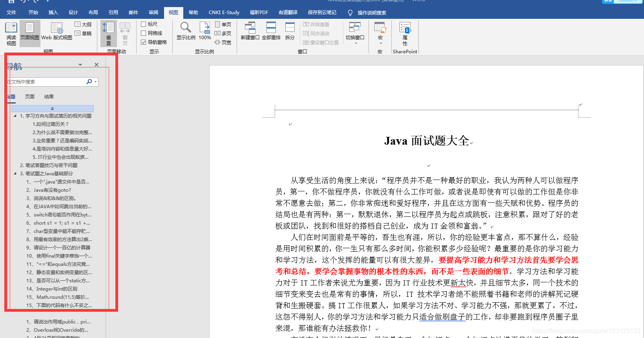Close the navigation pane
This screenshot has width=644, height=338.
tap(97, 65)
